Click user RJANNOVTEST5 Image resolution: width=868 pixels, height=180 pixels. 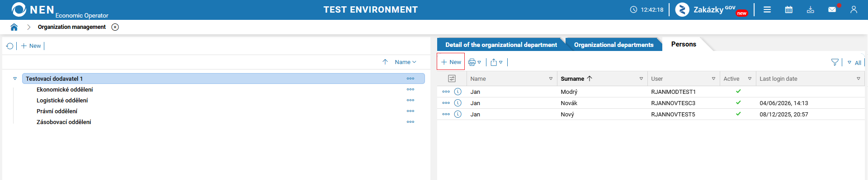[x=673, y=114]
